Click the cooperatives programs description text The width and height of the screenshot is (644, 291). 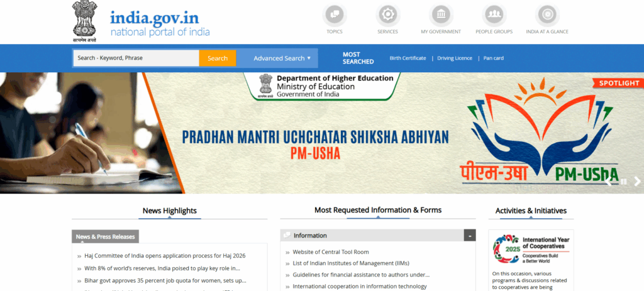[530, 280]
